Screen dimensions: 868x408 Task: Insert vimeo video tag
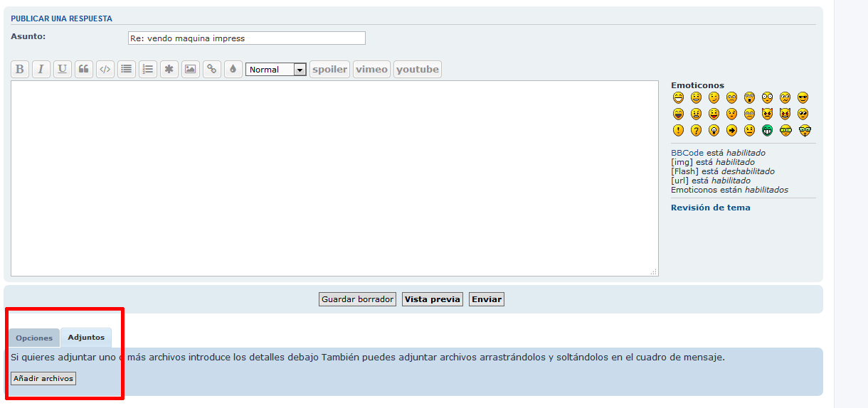(371, 69)
